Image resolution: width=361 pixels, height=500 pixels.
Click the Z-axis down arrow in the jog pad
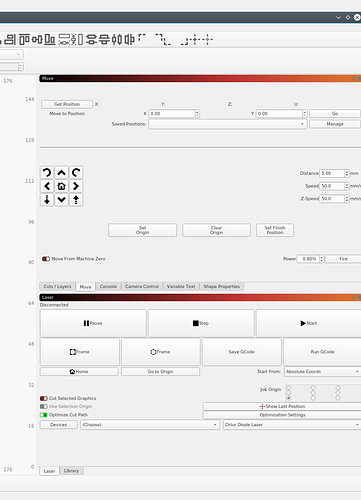[x=47, y=200]
